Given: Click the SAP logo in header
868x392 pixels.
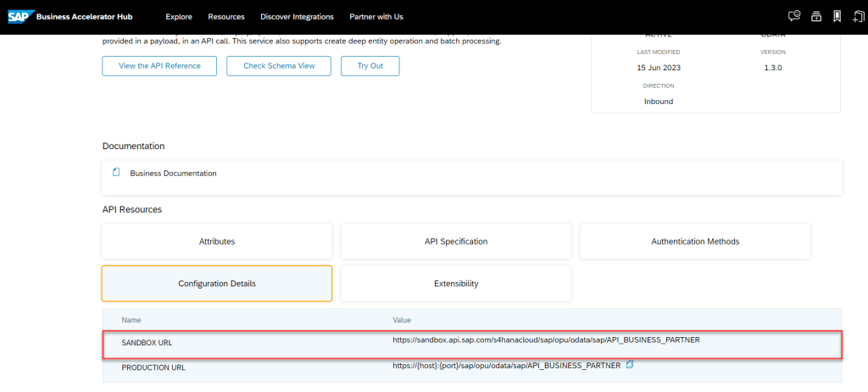Looking at the screenshot, I should tap(19, 16).
